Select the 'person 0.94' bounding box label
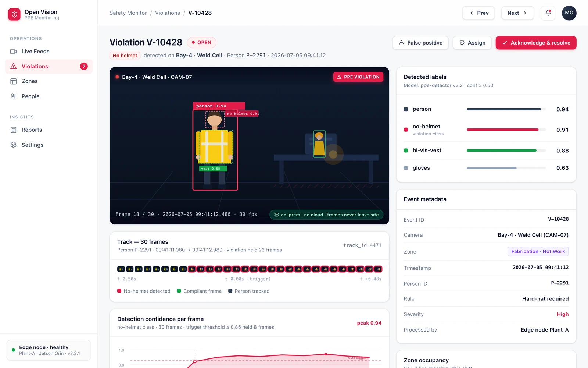The image size is (588, 368). click(x=219, y=106)
